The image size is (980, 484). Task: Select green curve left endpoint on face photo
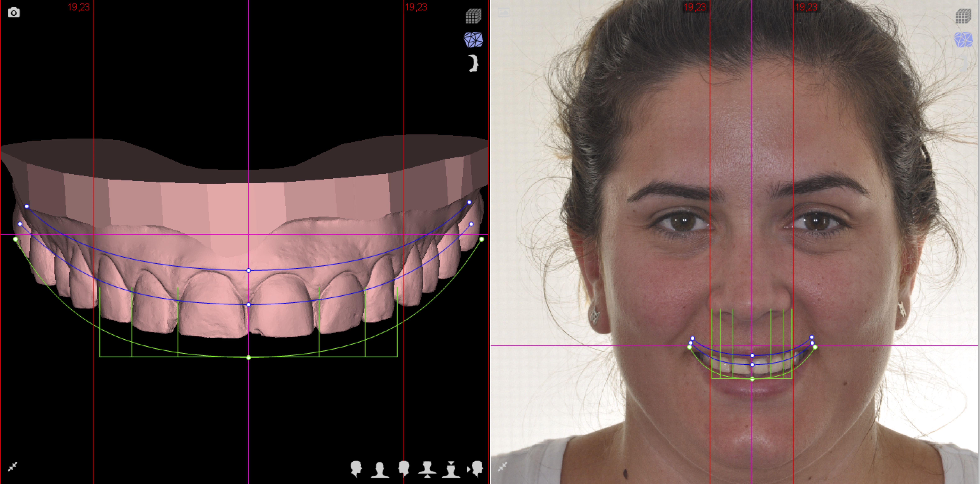689,347
